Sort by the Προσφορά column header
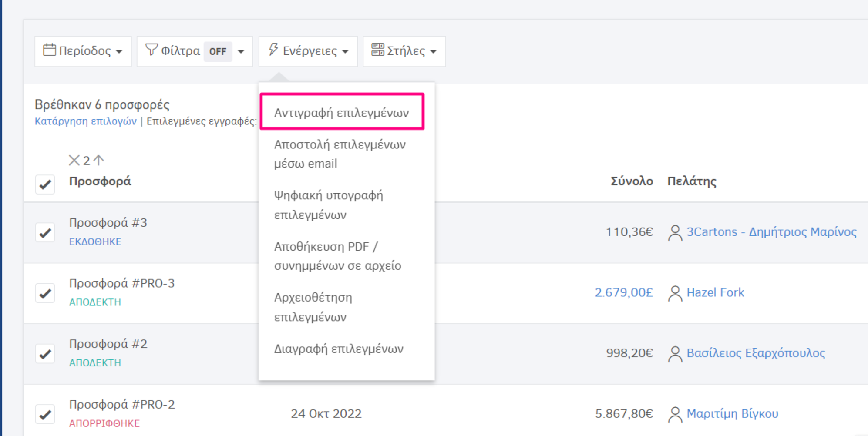This screenshot has width=868, height=436. coord(100,181)
